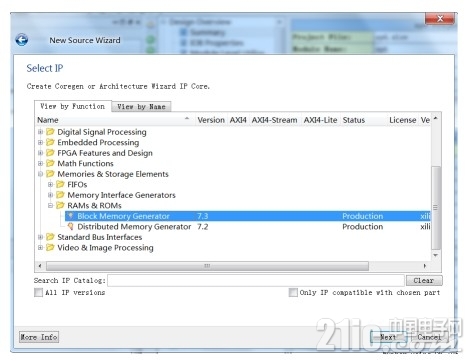Select the View by Function tab
This screenshot has height=361, width=470.
click(73, 106)
